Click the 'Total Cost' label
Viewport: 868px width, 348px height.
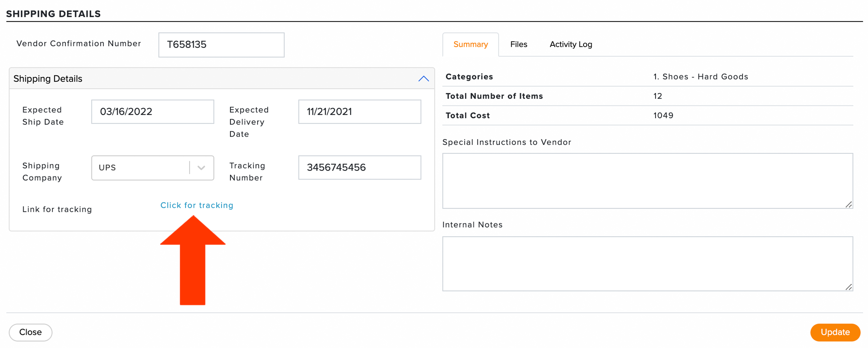tap(468, 116)
